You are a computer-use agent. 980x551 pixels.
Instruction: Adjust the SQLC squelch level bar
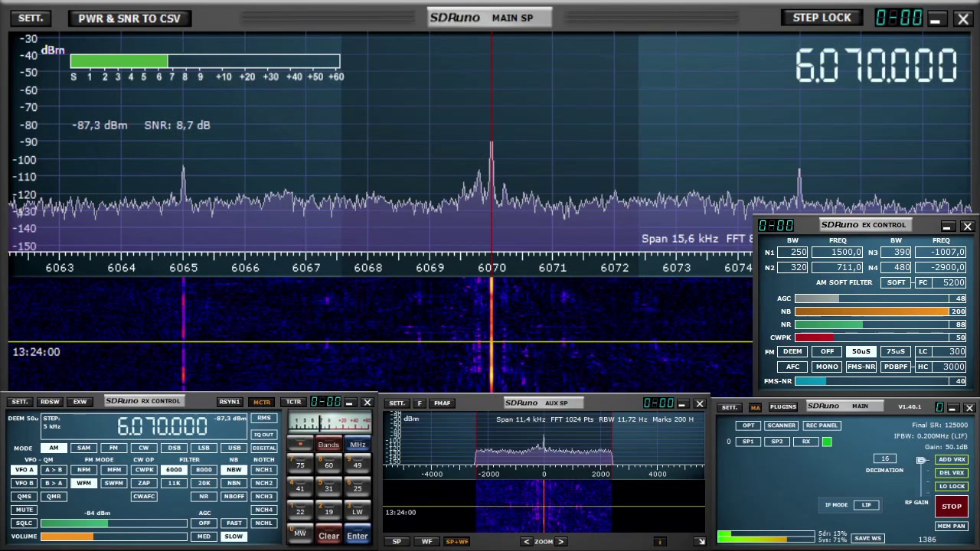pos(114,523)
